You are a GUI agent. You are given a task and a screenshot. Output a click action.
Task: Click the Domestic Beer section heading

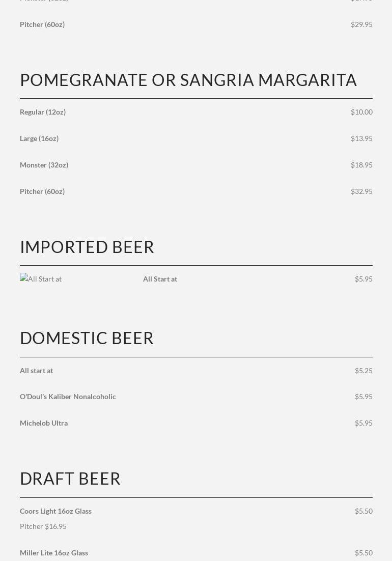87,338
